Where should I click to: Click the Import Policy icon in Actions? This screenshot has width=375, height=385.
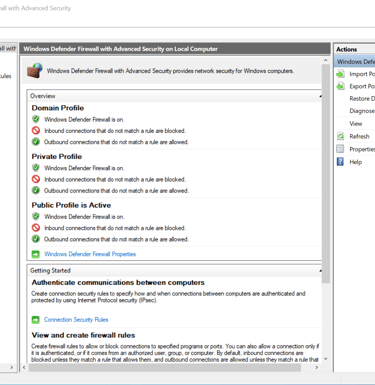pyautogui.click(x=340, y=74)
